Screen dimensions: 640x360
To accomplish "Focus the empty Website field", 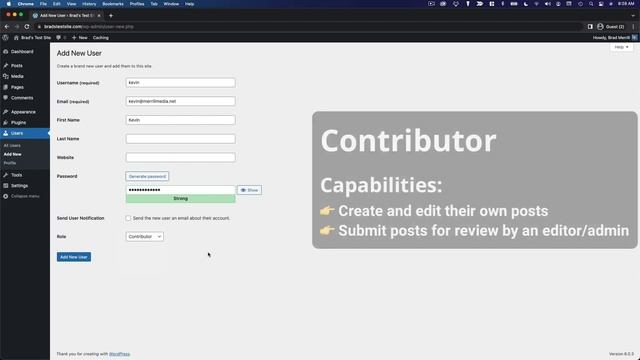I will coord(180,158).
